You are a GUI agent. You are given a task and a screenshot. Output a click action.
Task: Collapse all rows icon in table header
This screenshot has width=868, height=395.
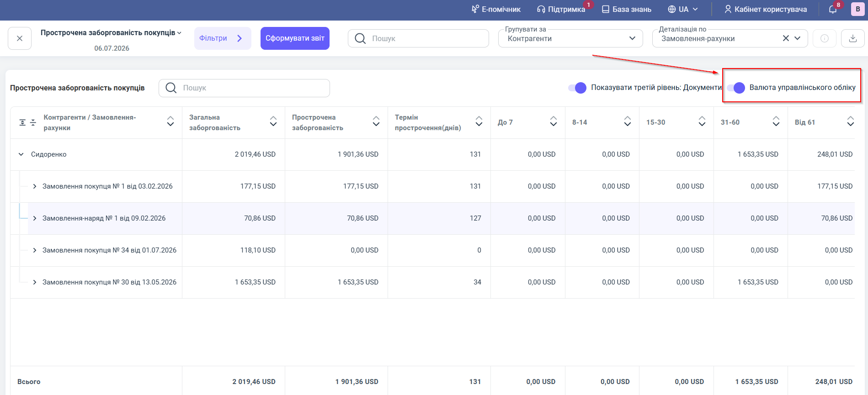coord(33,122)
